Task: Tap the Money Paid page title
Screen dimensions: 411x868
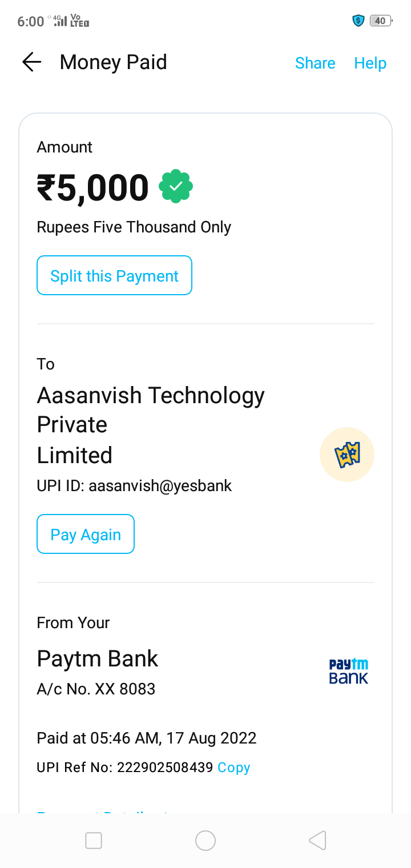Action: click(113, 62)
